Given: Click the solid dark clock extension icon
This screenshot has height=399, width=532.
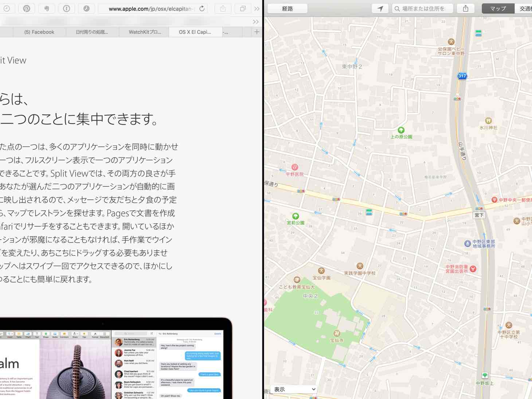Looking at the screenshot, I should coord(86,8).
